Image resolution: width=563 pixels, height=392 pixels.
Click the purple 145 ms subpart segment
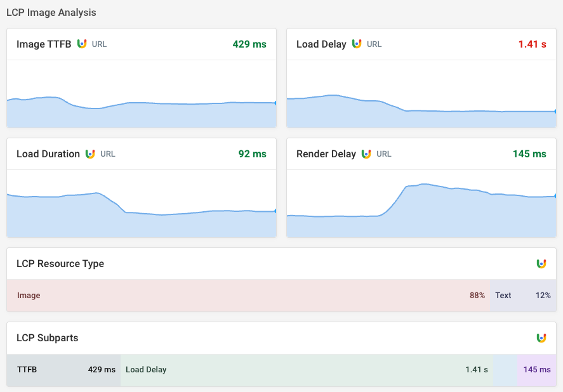pos(536,370)
